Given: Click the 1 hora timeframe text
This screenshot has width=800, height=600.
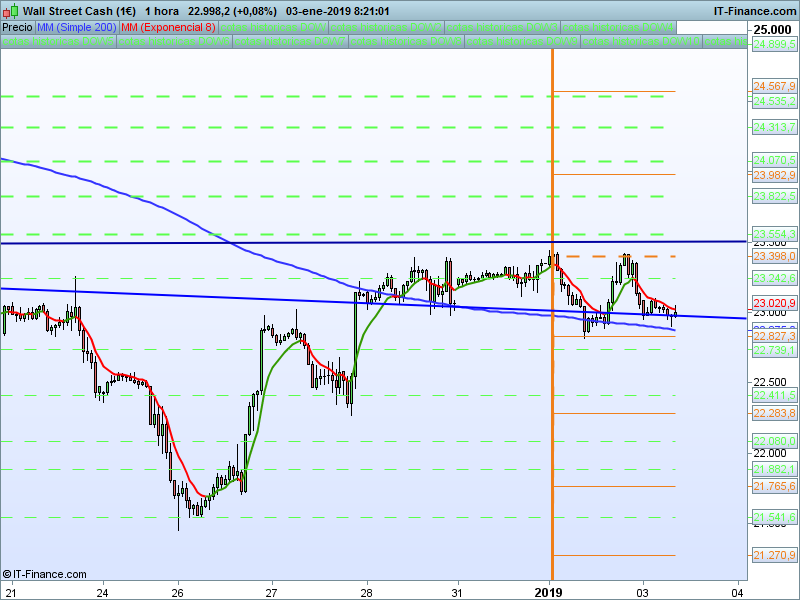Looking at the screenshot, I should [x=162, y=11].
